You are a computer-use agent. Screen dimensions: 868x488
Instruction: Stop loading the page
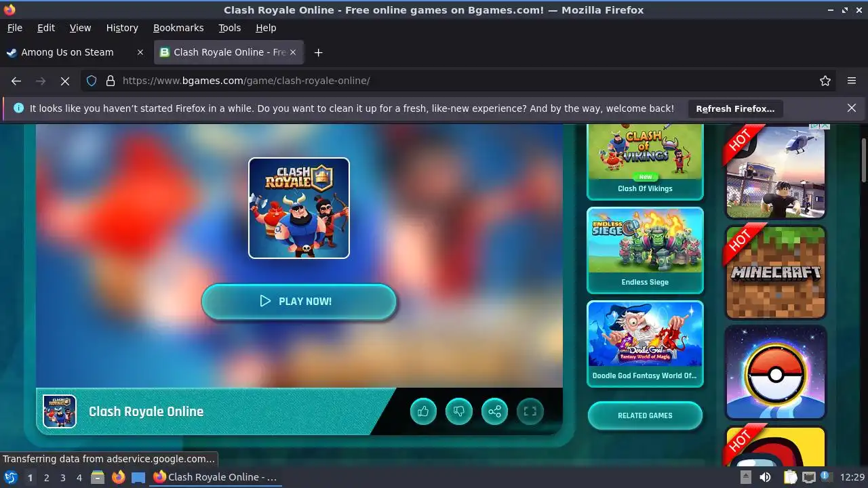tap(65, 81)
